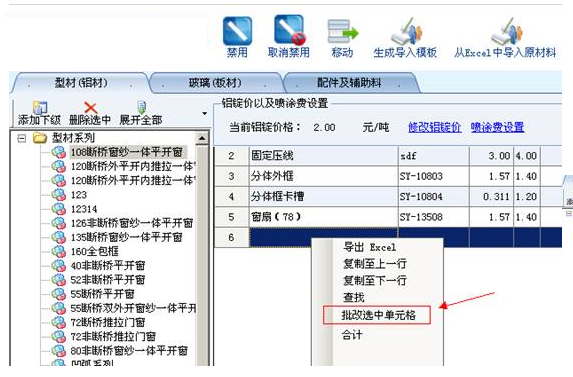The height and width of the screenshot is (377, 573).
Task: Open the 喷涂费设置 link
Action: point(497,127)
